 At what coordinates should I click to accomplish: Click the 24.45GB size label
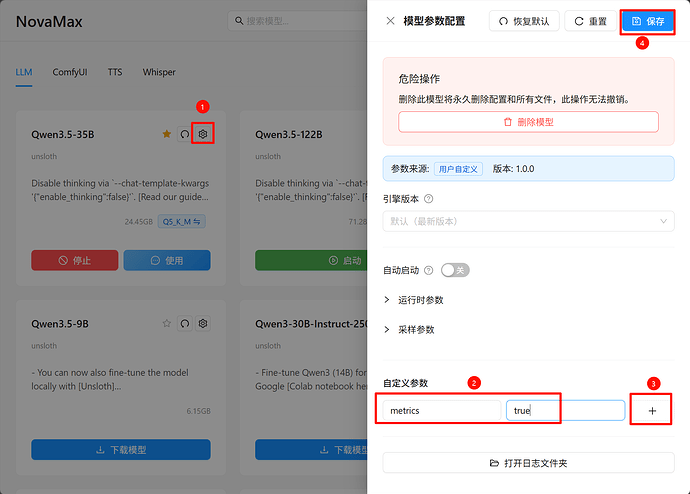tap(138, 222)
